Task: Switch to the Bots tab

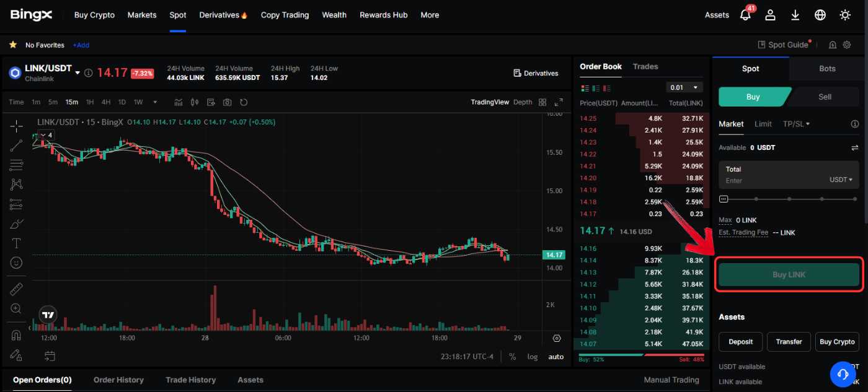Action: pyautogui.click(x=827, y=69)
